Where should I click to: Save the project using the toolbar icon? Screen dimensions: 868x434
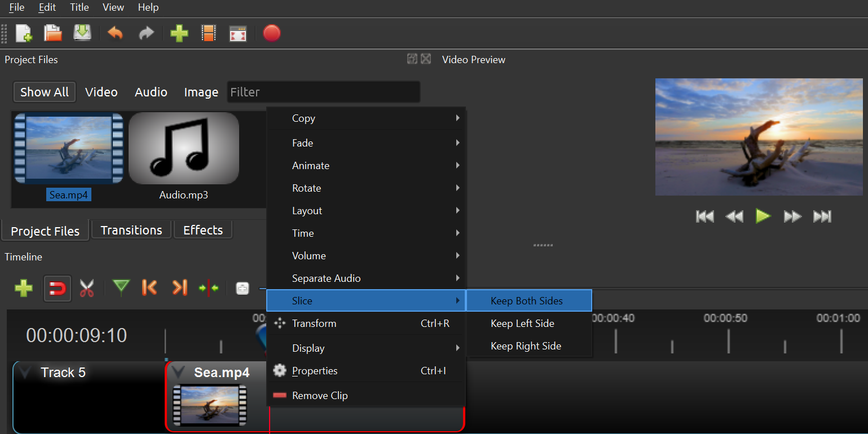pos(82,34)
